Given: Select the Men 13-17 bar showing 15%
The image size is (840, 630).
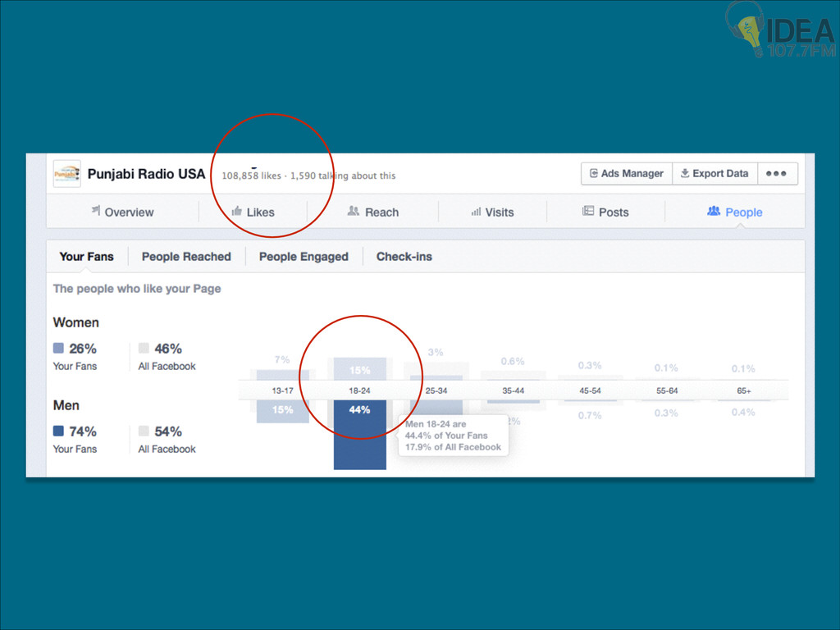Looking at the screenshot, I should pos(282,412).
